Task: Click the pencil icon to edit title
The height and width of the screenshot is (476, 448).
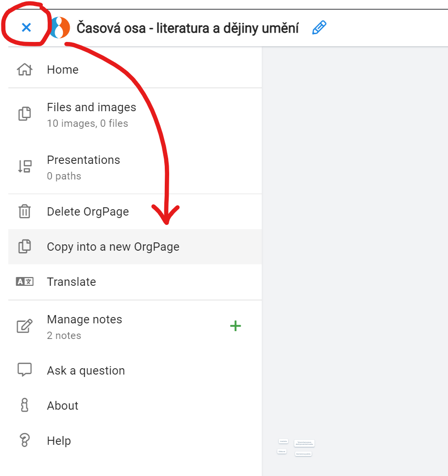Action: click(x=319, y=28)
